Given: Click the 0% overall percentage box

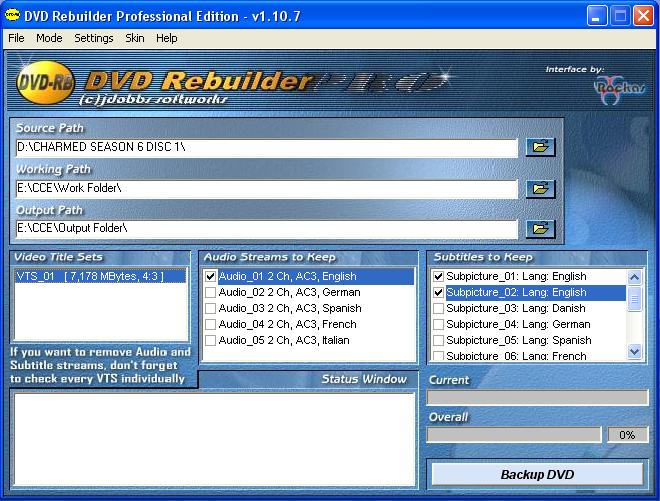Looking at the screenshot, I should [627, 435].
